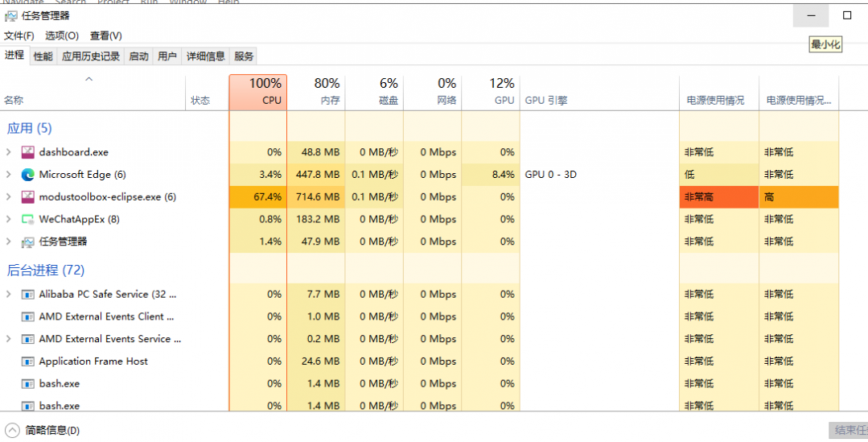This screenshot has width=868, height=442.
Task: Open the 查看(V) menu
Action: click(x=105, y=35)
